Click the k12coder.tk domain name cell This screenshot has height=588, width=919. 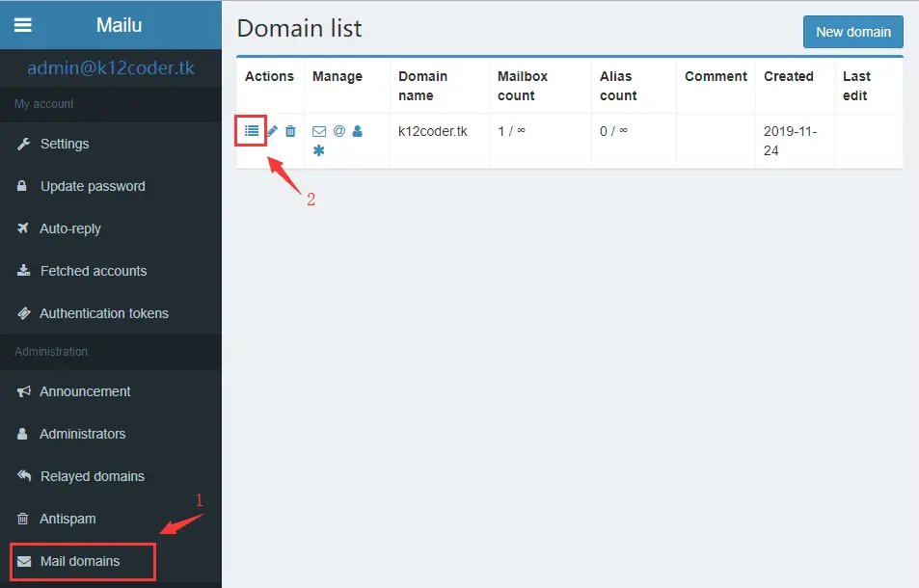(x=433, y=131)
